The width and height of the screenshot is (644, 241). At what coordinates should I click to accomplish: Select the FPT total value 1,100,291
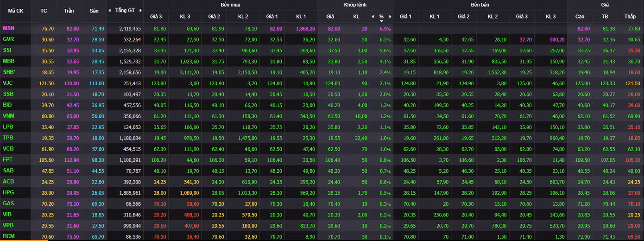130,159
